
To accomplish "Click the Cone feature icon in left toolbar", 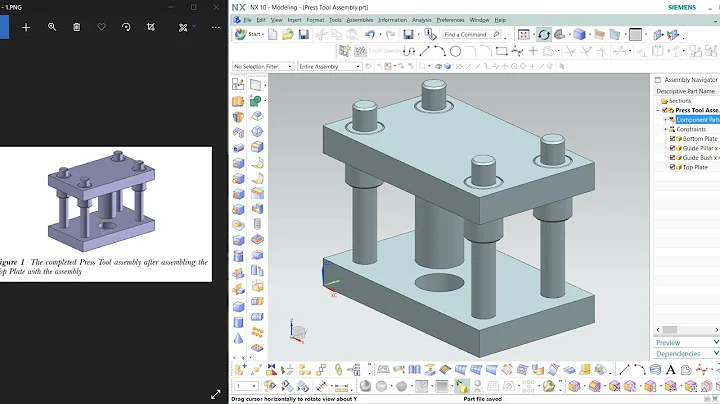I will click(x=238, y=338).
